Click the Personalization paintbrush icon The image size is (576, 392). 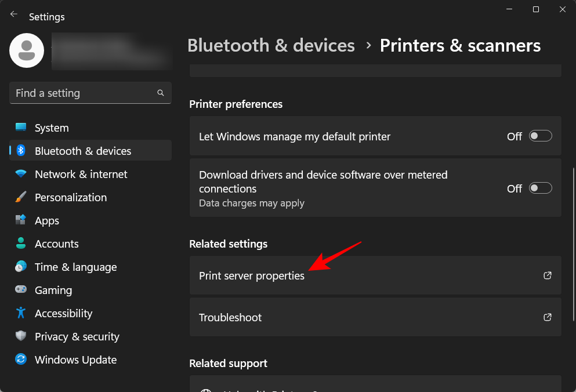pos(21,197)
